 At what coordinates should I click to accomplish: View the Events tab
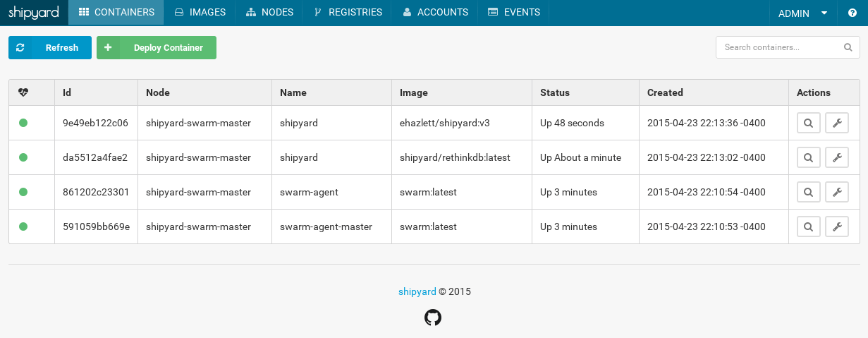point(513,12)
